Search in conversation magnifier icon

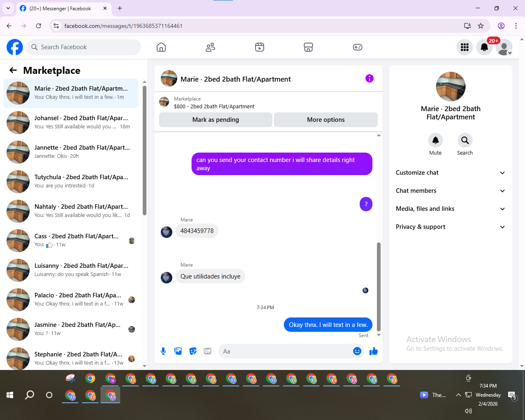[465, 140]
